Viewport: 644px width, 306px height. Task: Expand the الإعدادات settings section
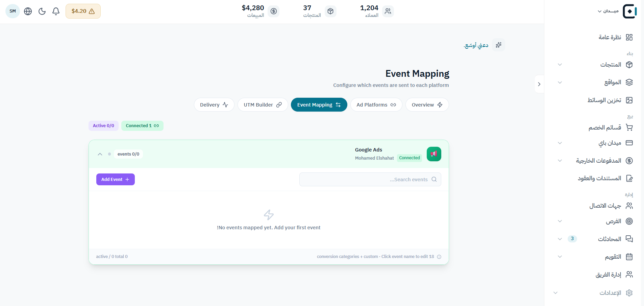[x=555, y=293]
